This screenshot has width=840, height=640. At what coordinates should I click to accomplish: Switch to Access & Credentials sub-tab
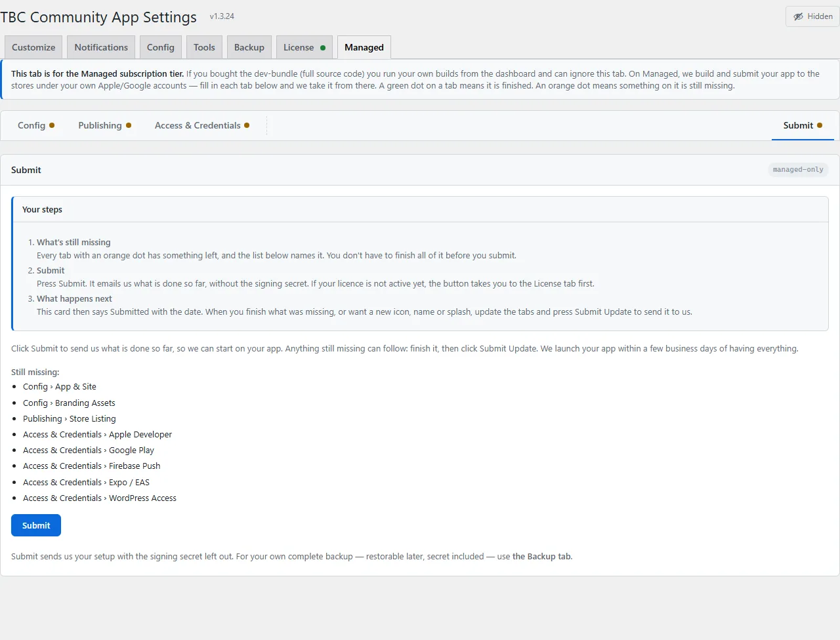pos(202,125)
